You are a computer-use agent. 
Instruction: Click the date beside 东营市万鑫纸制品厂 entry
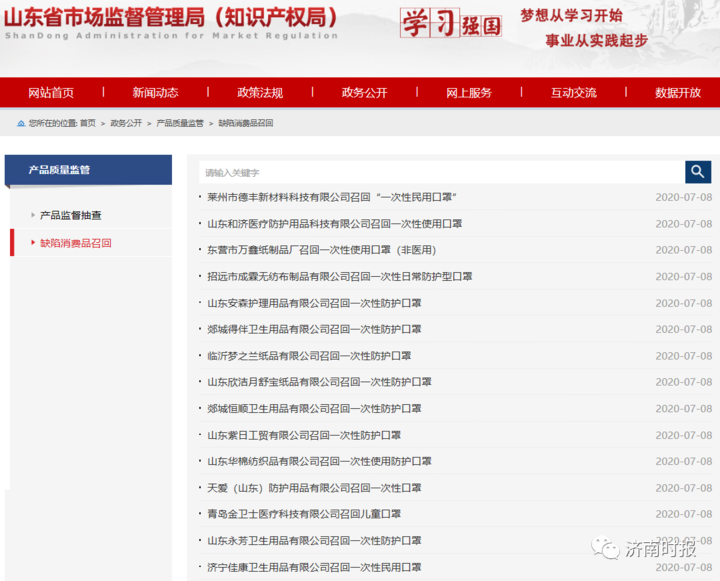point(684,250)
